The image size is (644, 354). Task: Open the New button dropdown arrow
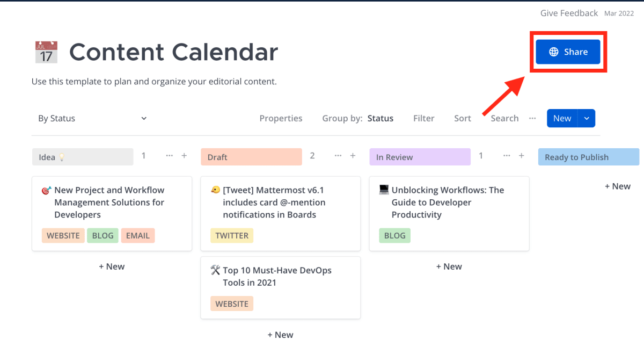pyautogui.click(x=587, y=118)
